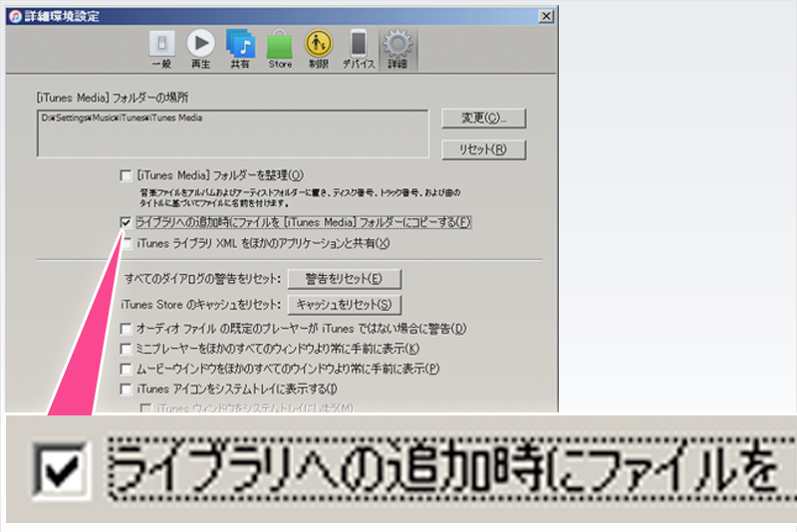Open the 制限 (Parental) preferences tab
This screenshot has width=797, height=532.
pos(319,49)
